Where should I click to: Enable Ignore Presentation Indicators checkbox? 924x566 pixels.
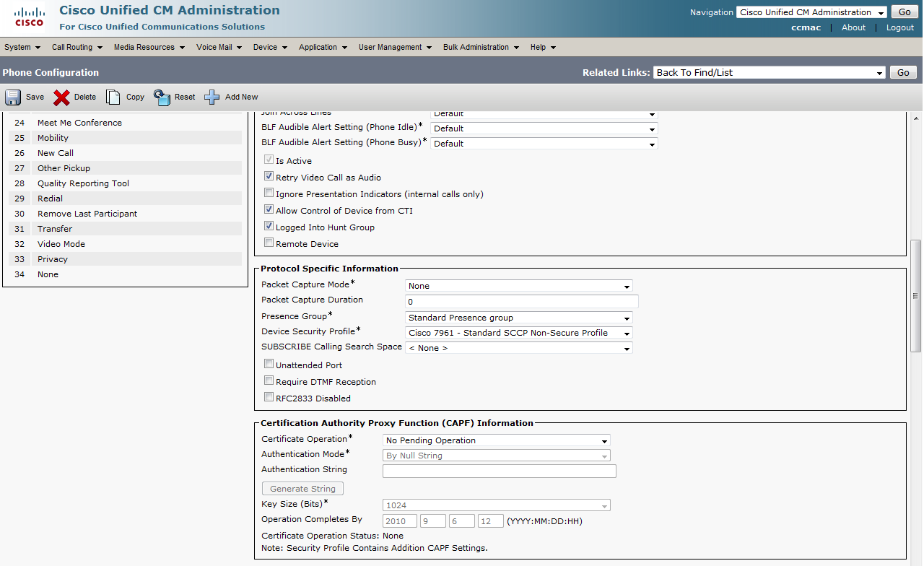269,193
